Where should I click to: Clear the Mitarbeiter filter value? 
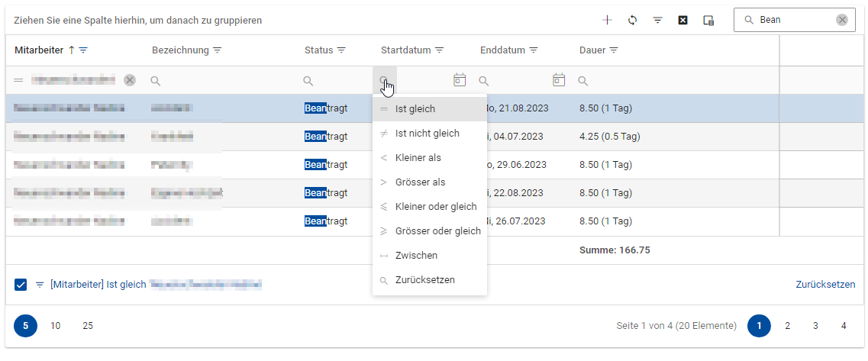point(130,80)
